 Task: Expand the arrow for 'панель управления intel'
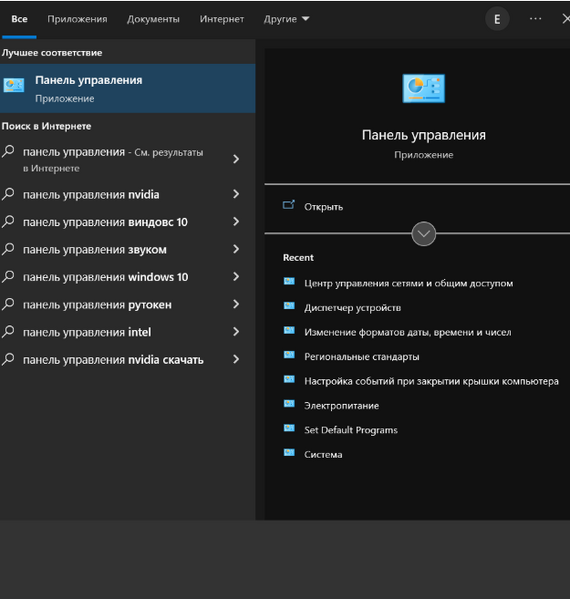click(236, 332)
